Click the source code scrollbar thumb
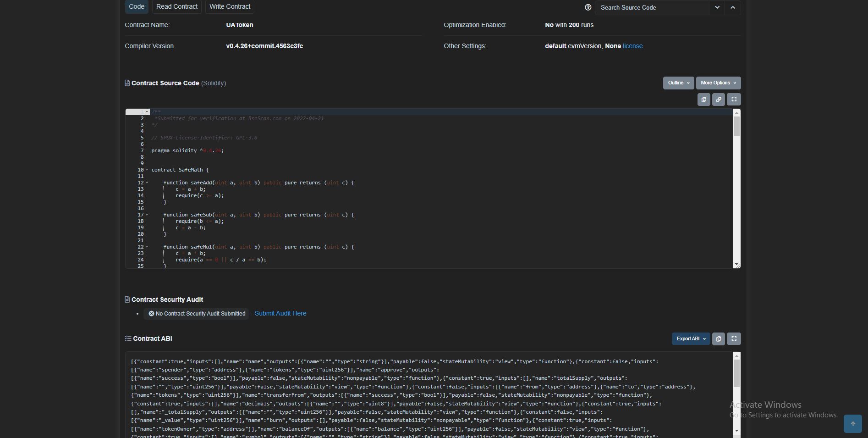868x438 pixels. (736, 126)
